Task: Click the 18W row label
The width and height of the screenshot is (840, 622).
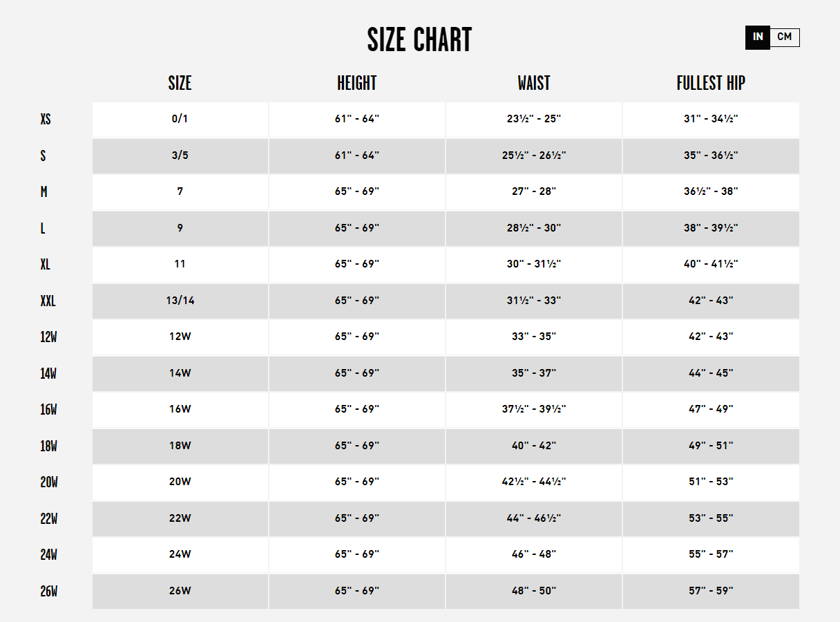Action: coord(48,446)
